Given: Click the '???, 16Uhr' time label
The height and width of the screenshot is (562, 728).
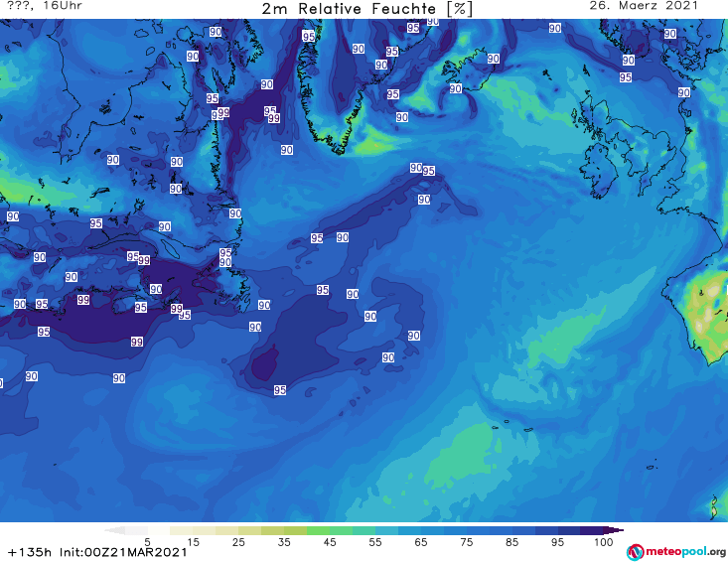Looking at the screenshot, I should 45,6.
